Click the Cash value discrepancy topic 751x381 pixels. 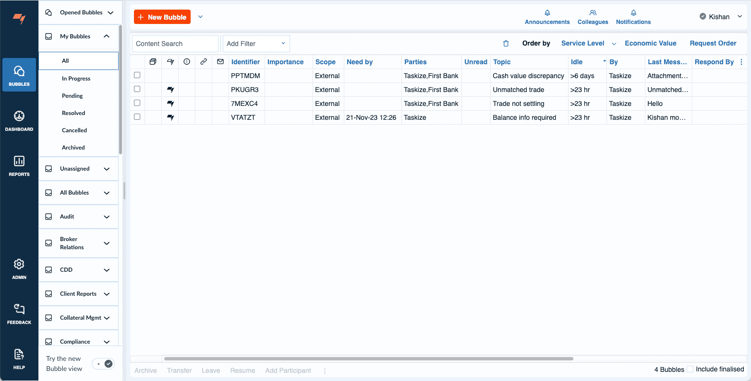tap(528, 76)
